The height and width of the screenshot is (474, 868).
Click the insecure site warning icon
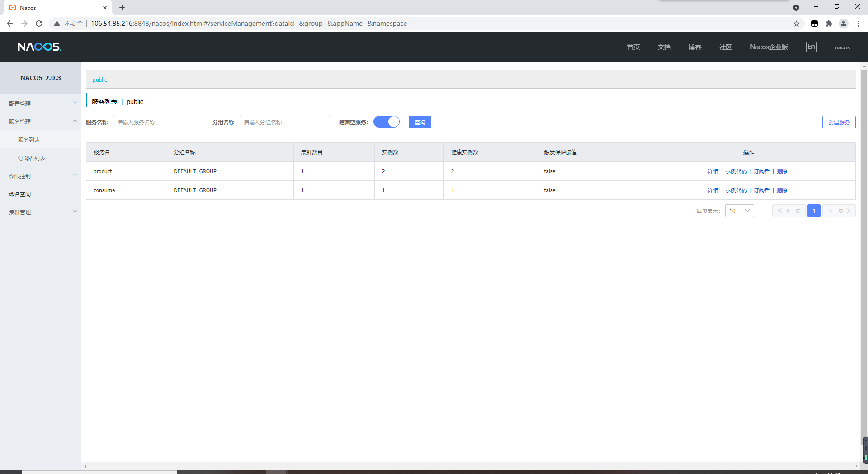pos(57,24)
